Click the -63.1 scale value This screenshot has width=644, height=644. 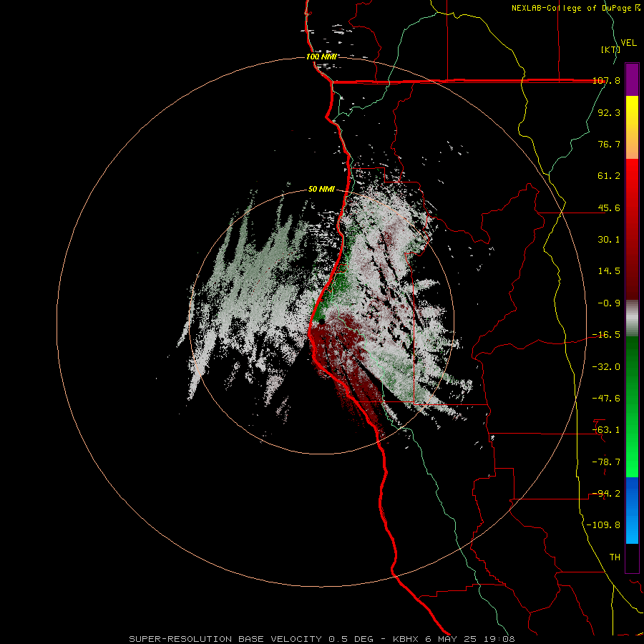[x=606, y=430]
